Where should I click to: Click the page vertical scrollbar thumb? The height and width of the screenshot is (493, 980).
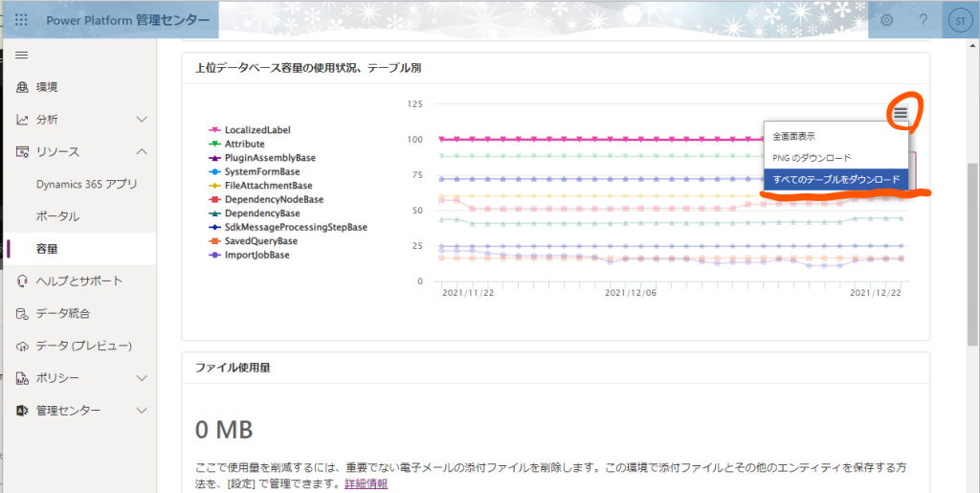pyautogui.click(x=972, y=255)
